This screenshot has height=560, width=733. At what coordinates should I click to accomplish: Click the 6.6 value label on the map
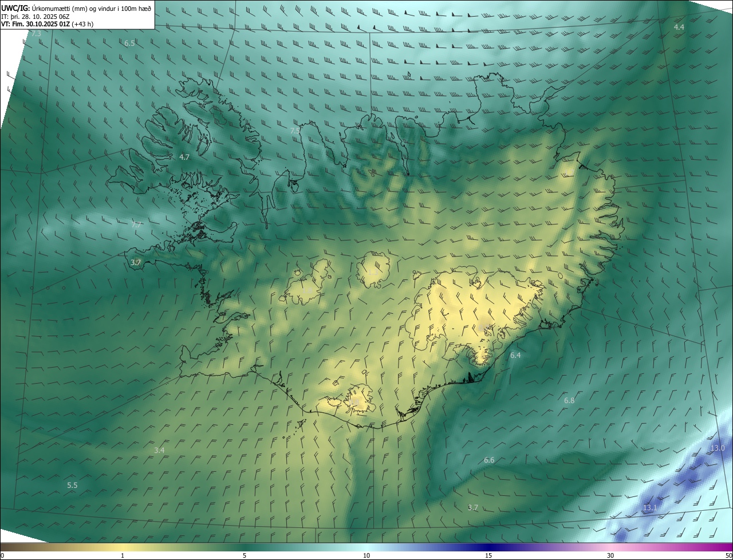coord(489,460)
